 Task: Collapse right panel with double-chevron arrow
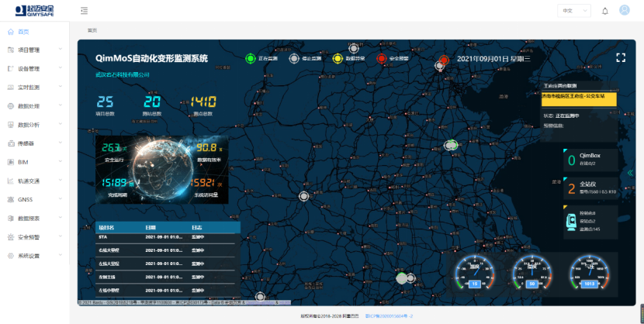[631, 173]
